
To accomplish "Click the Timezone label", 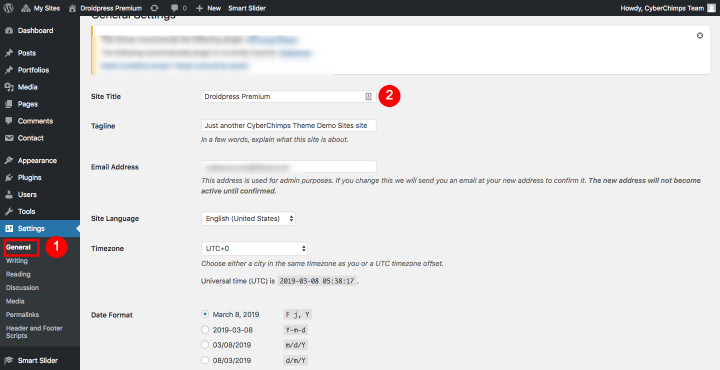I will tap(107, 248).
